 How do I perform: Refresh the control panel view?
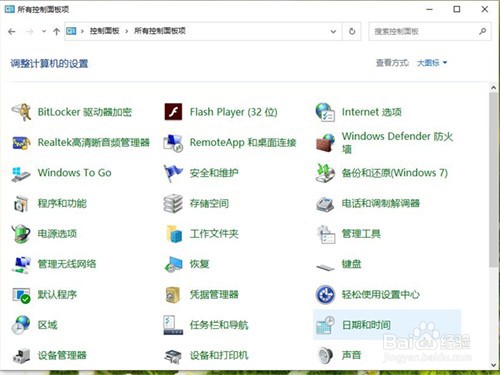tap(352, 31)
